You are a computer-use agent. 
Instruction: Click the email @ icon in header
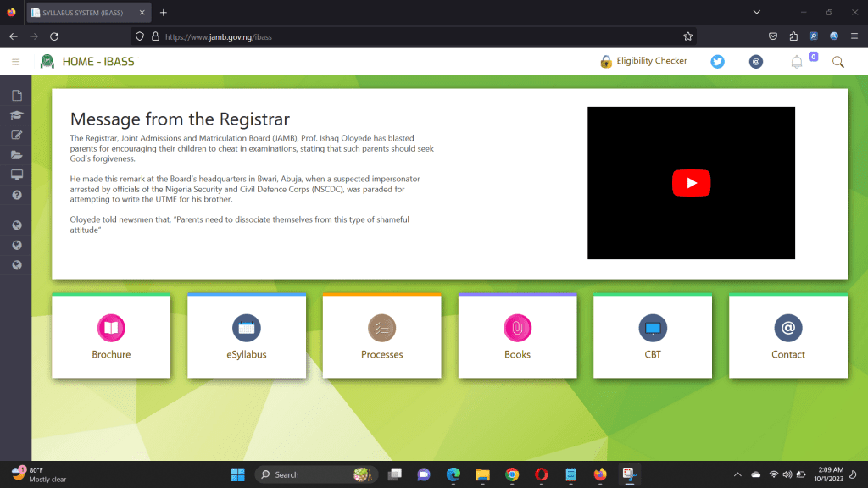tap(755, 61)
